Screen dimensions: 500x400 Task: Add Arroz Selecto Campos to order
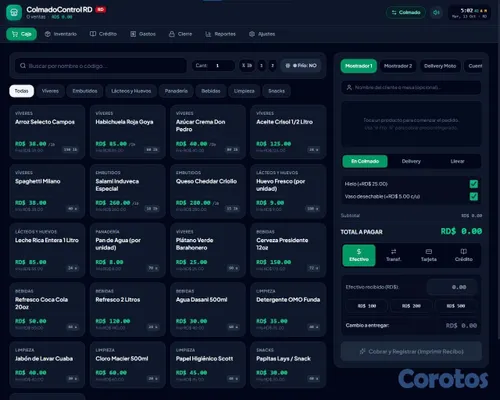click(47, 132)
